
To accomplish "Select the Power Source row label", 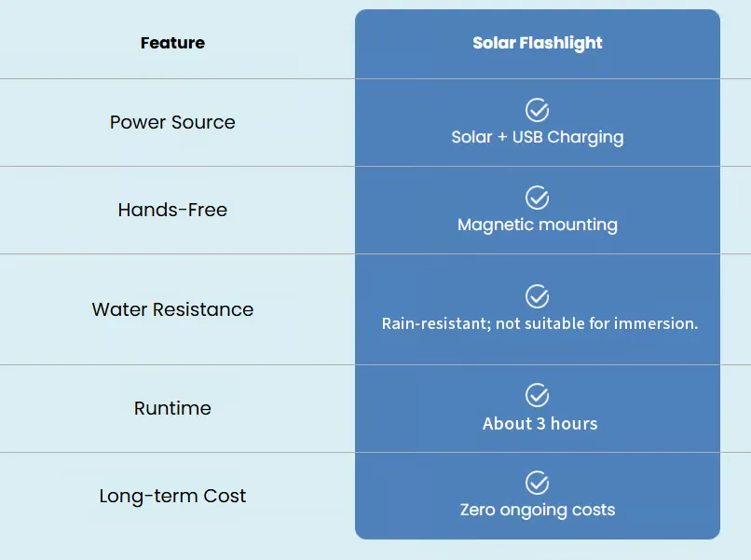I will tap(172, 122).
